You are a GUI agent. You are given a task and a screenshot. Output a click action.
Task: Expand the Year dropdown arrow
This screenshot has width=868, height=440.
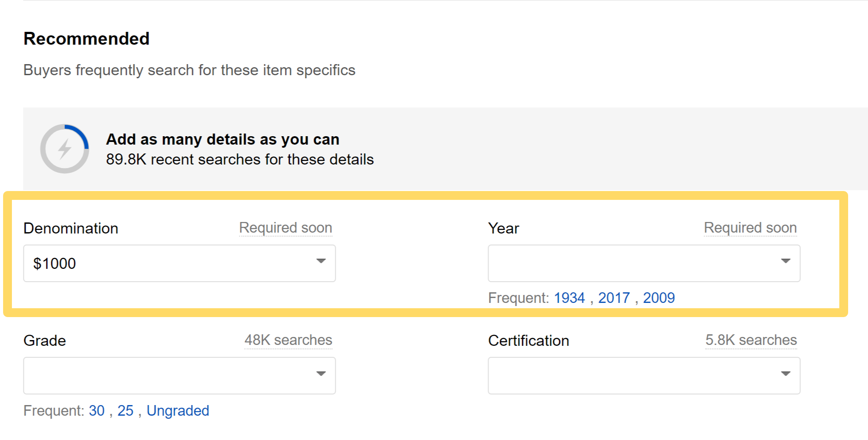pos(785,261)
